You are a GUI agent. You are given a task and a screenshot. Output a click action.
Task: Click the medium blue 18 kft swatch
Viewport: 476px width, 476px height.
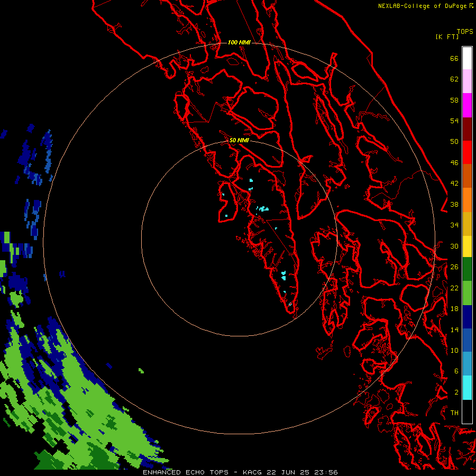point(467,340)
